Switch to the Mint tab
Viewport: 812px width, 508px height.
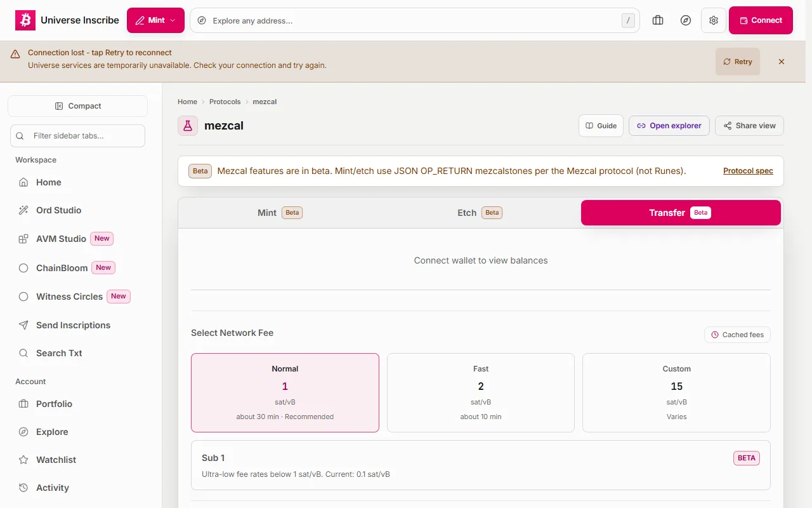pyautogui.click(x=280, y=213)
